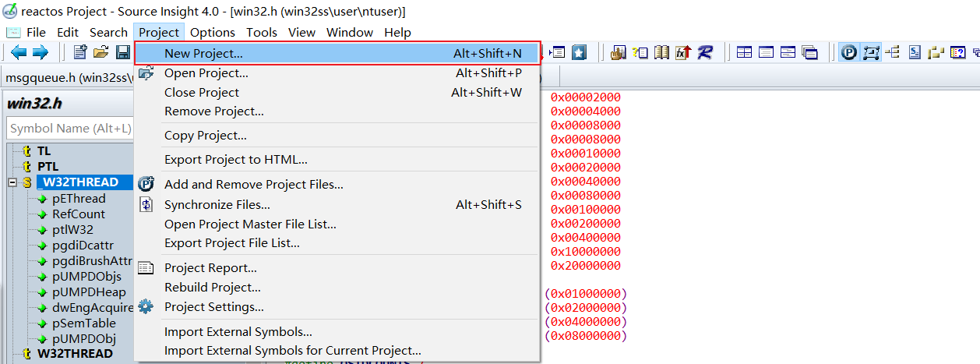Choose Close Project in the menu
Viewport: 980px width, 364px height.
tap(337, 92)
